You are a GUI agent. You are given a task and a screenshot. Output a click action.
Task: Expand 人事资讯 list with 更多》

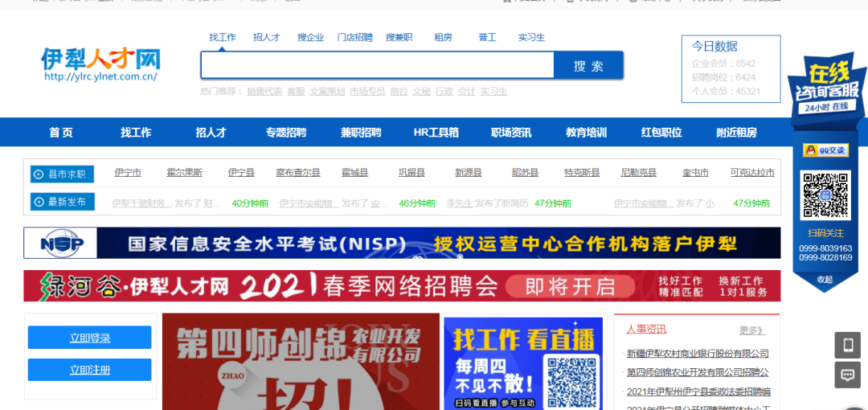pyautogui.click(x=751, y=330)
